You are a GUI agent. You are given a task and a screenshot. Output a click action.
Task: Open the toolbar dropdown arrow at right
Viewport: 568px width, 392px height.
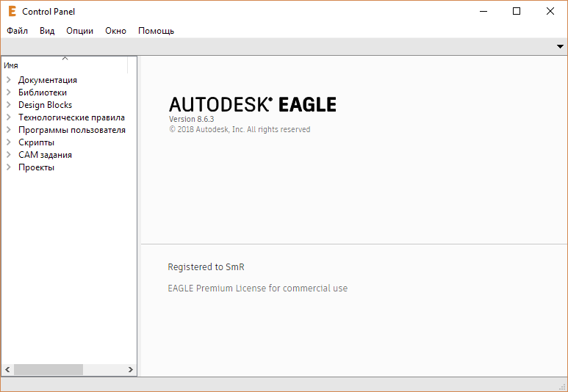(560, 46)
